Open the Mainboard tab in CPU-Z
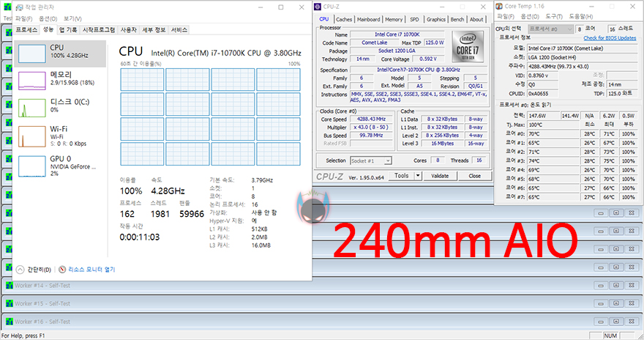Viewport: 644px width, 340px height. 368,19
